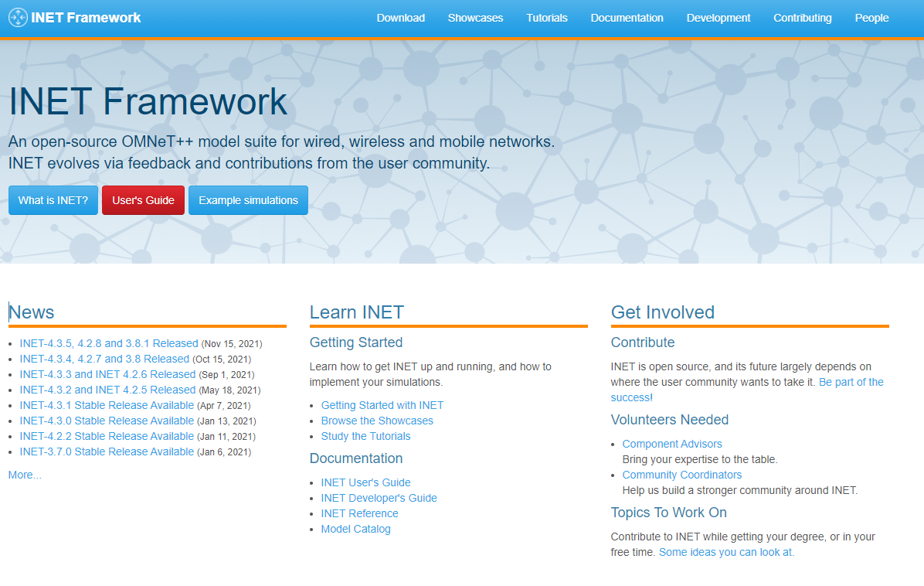The height and width of the screenshot is (586, 924).
Task: Open the INET Framework brand title link
Action: (86, 18)
